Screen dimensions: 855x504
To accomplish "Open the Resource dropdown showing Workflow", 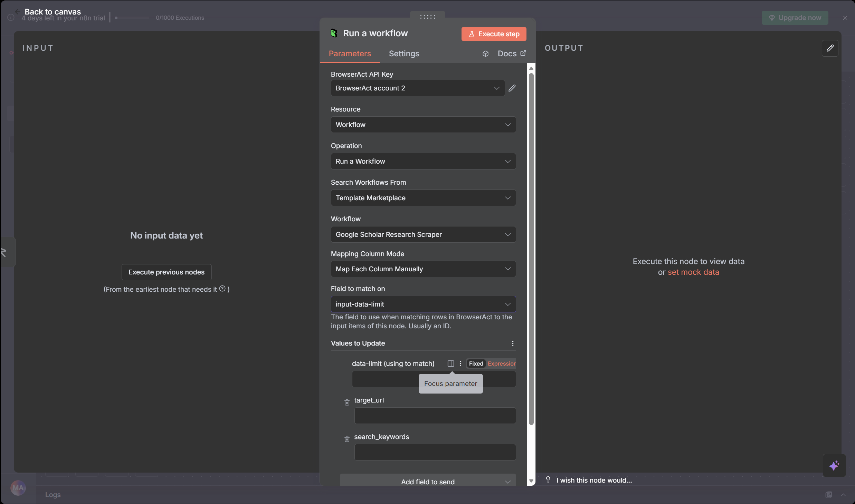I will 423,125.
